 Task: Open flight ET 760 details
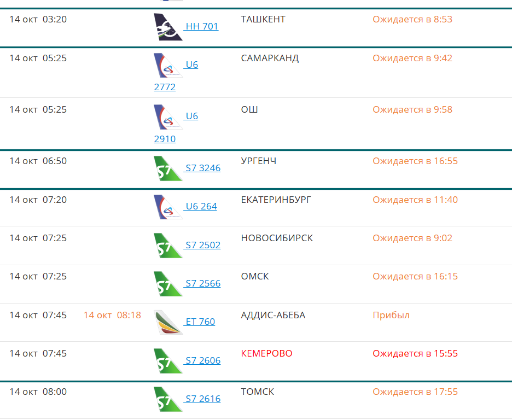[200, 322]
